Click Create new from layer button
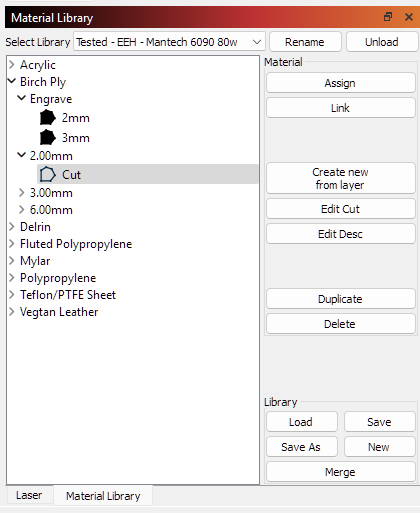The image size is (420, 513). click(x=340, y=178)
